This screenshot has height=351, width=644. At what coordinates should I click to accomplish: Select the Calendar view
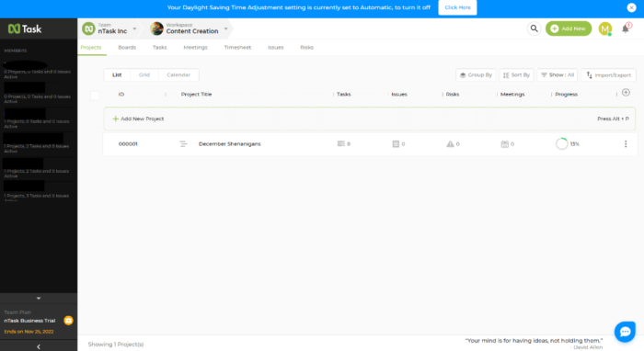point(178,75)
